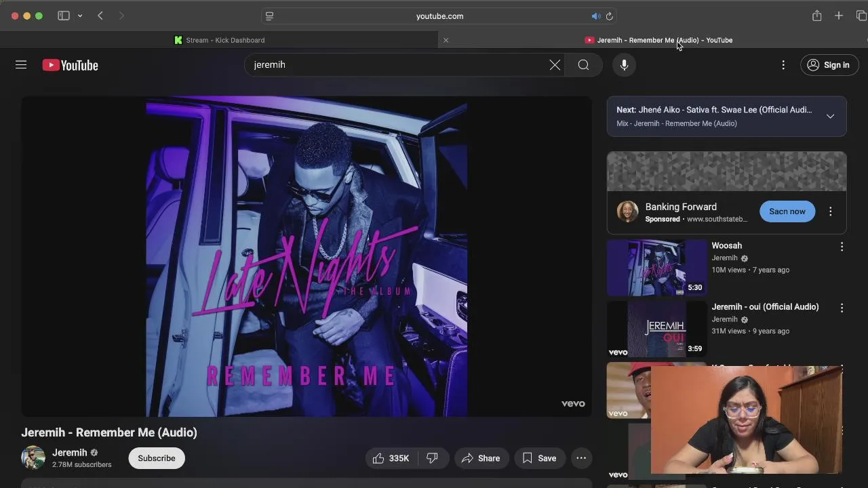
Task: Open options for Banking Forward ad
Action: tap(830, 211)
